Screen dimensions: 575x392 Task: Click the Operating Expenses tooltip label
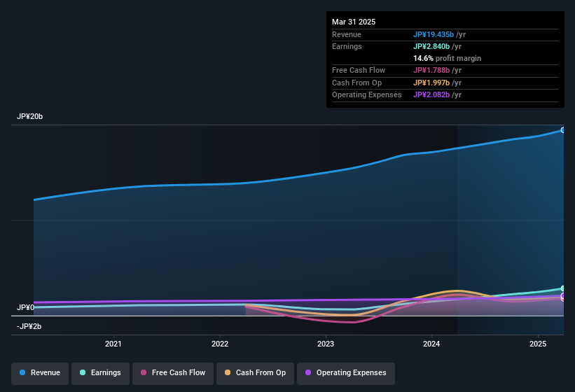pyautogui.click(x=367, y=95)
